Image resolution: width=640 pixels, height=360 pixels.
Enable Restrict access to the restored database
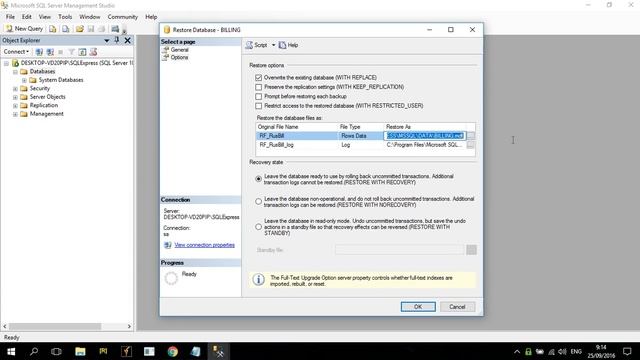[258, 106]
